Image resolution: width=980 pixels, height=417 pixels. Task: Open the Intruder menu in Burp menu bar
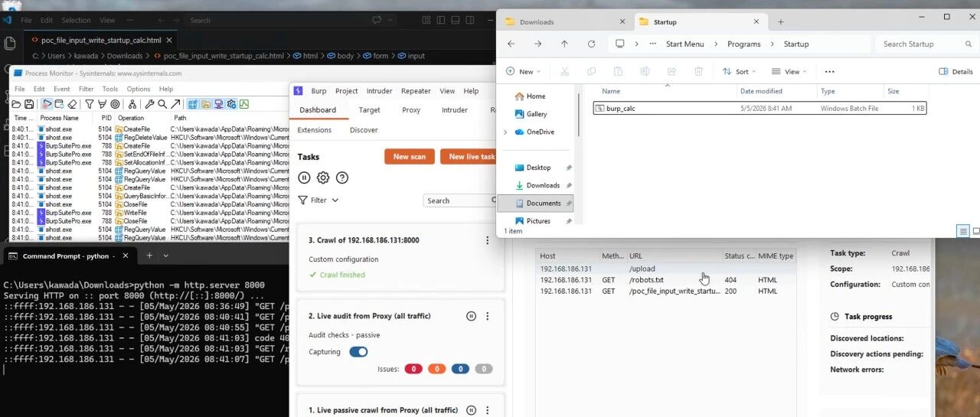tap(380, 91)
